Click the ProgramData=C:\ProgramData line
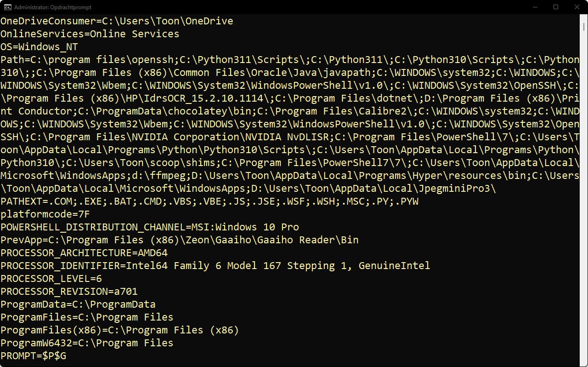 [78, 304]
